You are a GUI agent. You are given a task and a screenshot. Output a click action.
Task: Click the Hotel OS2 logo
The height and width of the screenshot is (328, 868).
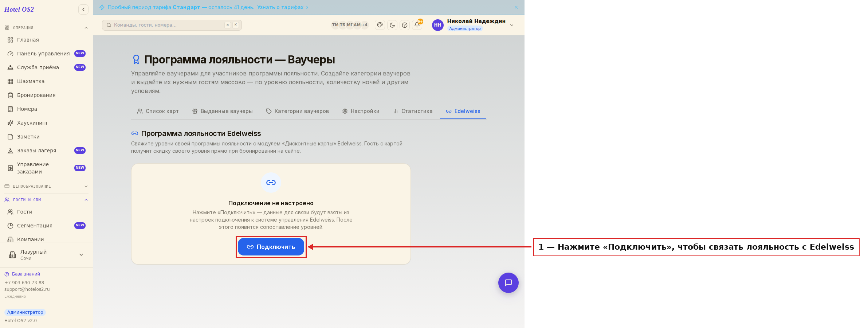point(19,9)
